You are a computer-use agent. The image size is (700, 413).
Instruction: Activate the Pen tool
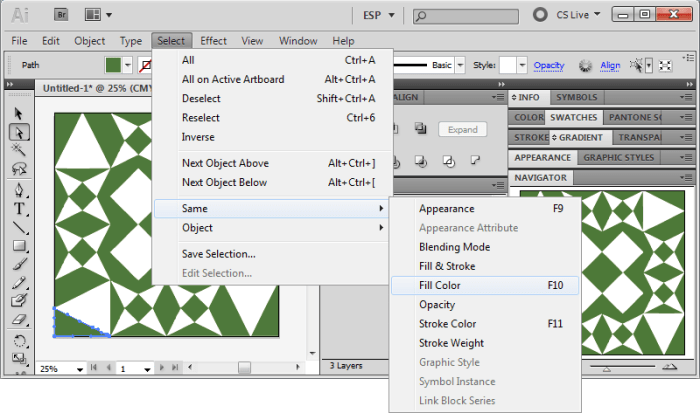pyautogui.click(x=19, y=190)
